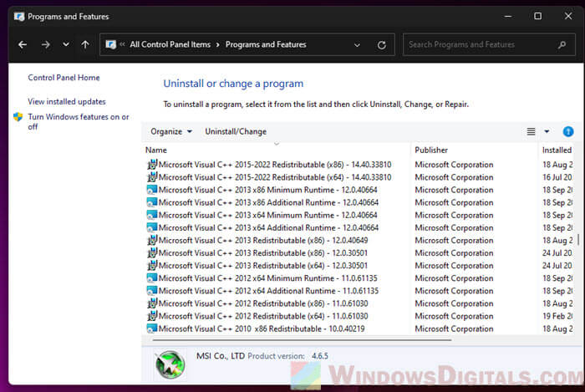585x392 pixels.
Task: Expand the address bar history dropdown
Action: (x=357, y=45)
